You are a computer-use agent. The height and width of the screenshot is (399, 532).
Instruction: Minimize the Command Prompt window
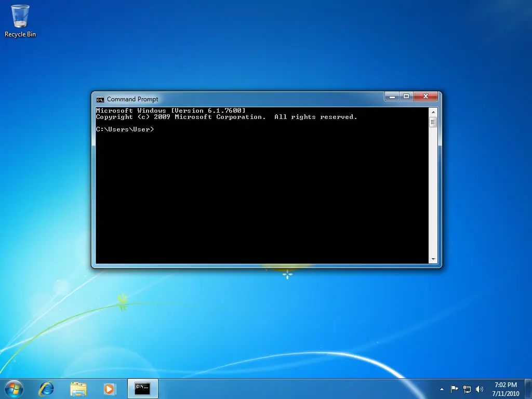click(x=392, y=97)
